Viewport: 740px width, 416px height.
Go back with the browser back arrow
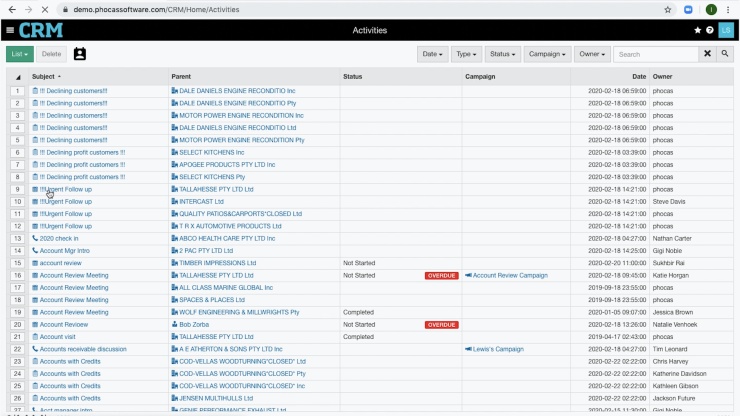pos(12,9)
